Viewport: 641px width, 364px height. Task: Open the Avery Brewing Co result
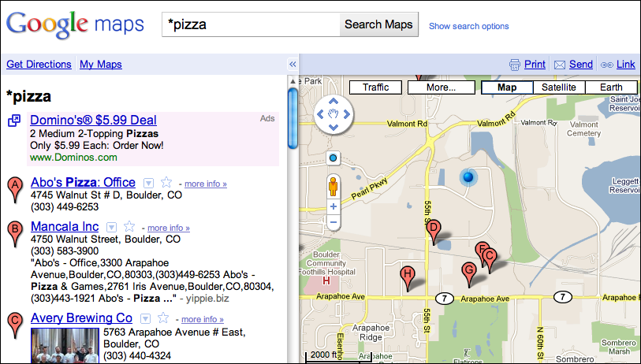[x=81, y=318]
